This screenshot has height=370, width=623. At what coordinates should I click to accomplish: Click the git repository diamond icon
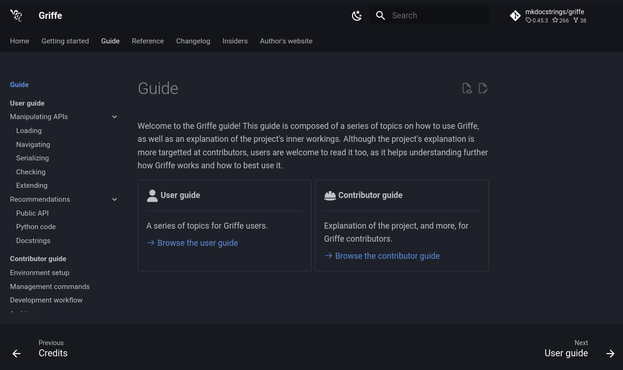(x=515, y=15)
